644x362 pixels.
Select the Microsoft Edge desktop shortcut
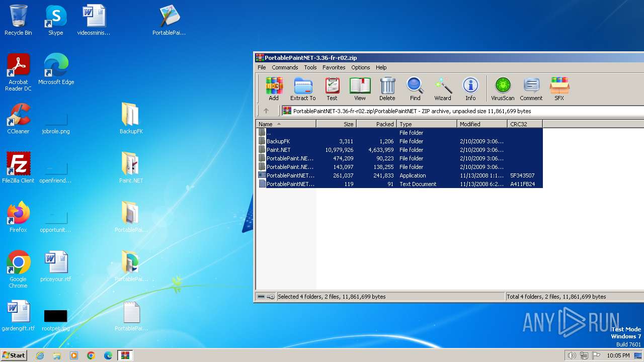click(56, 69)
